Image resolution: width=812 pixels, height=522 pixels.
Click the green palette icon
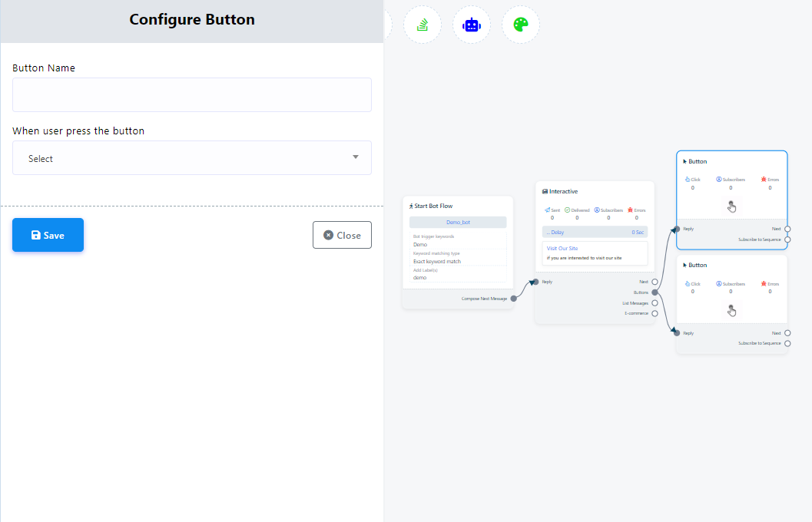tap(521, 25)
